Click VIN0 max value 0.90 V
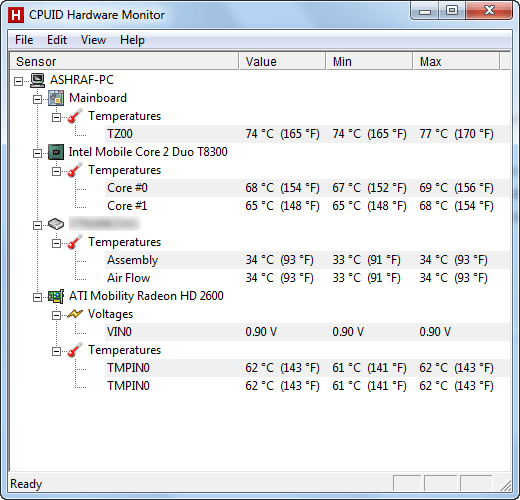Screen dimensions: 520x500 click(x=435, y=332)
